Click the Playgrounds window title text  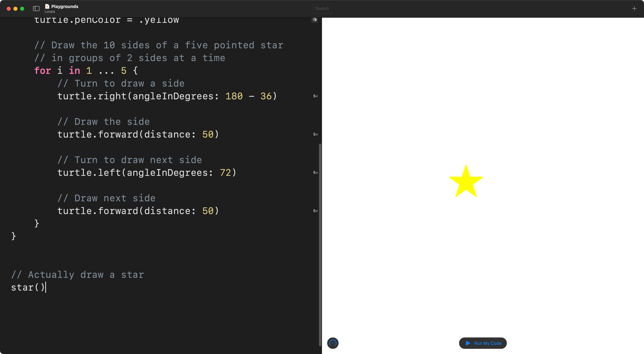click(x=65, y=6)
